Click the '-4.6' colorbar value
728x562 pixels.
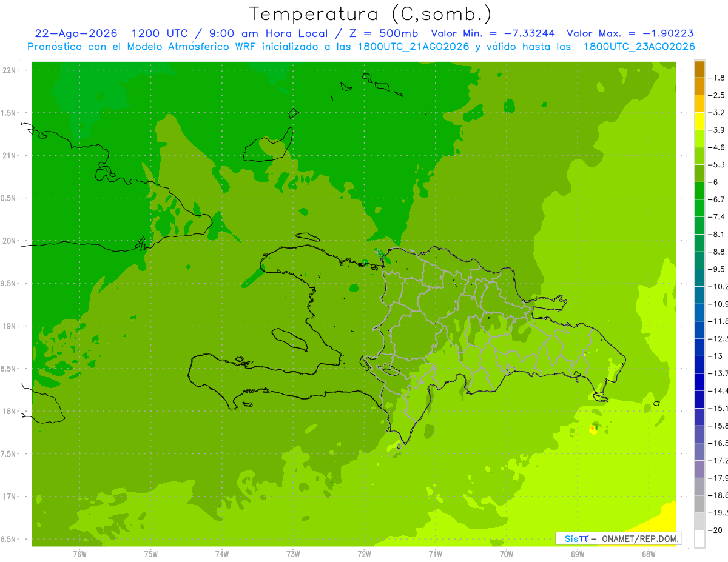click(716, 147)
